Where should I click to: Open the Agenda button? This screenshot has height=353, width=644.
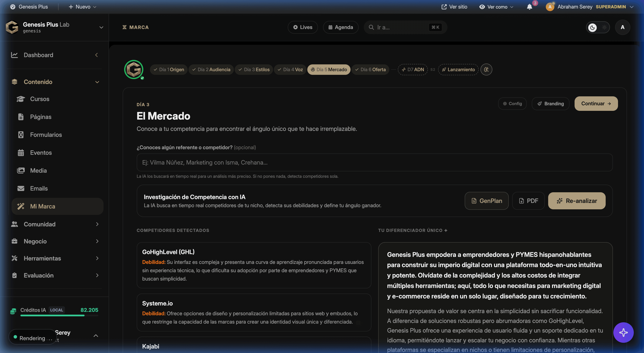tap(341, 27)
